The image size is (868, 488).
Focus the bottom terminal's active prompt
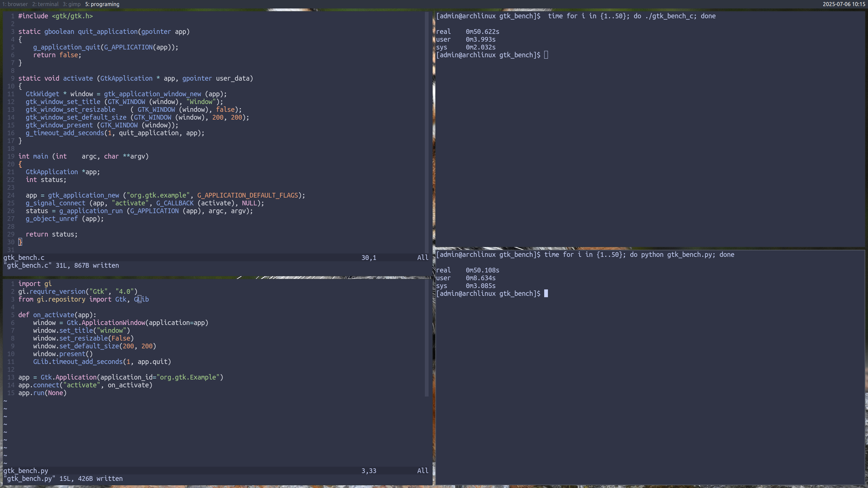click(546, 293)
